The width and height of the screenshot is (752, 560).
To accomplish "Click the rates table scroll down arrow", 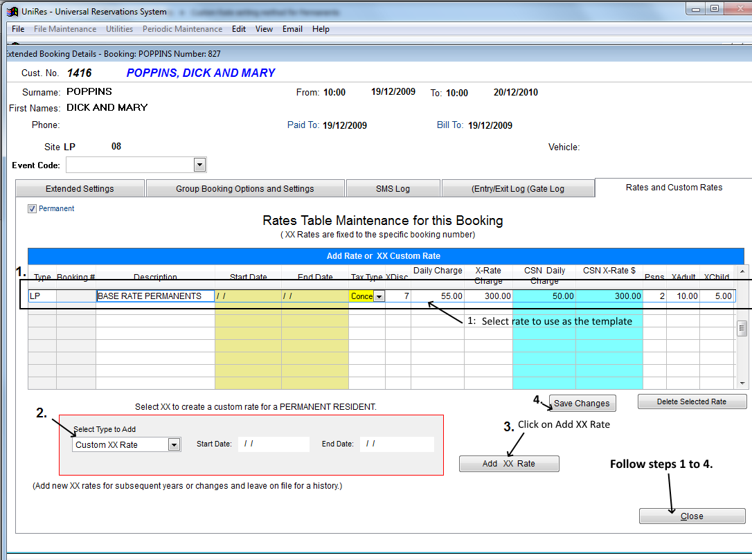I will (x=742, y=383).
